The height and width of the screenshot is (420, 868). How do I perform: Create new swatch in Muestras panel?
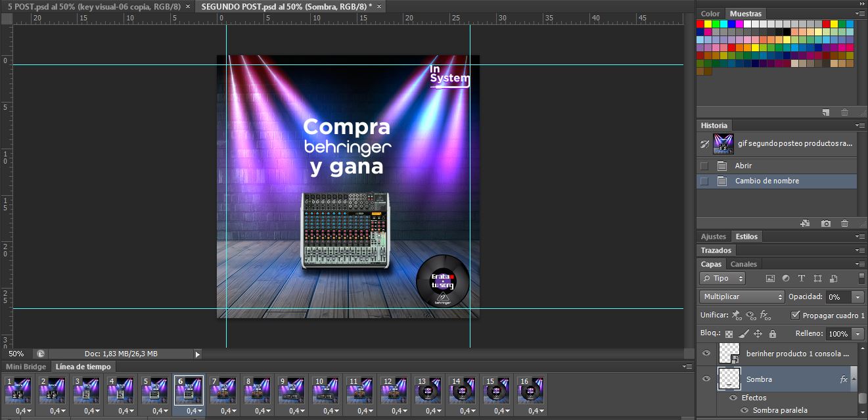tap(826, 112)
